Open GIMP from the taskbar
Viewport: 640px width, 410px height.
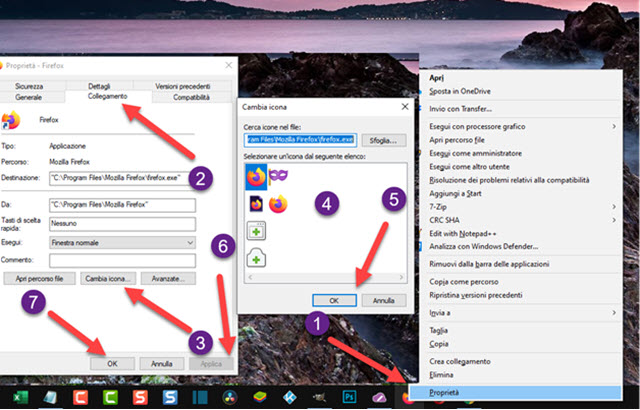click(x=319, y=397)
